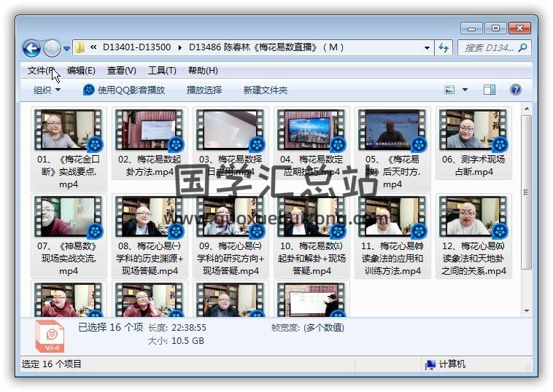The width and height of the screenshot is (553, 392).
Task: Select the 03、梅花易数择日应用.mp4 thumbnail
Action: [x=231, y=130]
